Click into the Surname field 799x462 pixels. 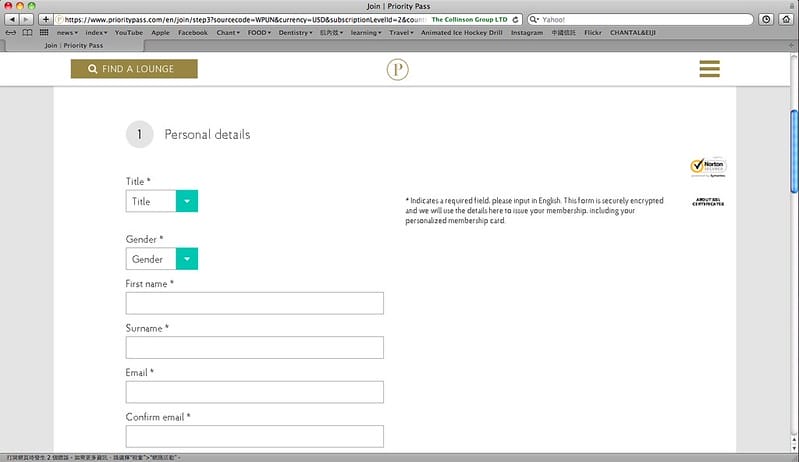255,347
